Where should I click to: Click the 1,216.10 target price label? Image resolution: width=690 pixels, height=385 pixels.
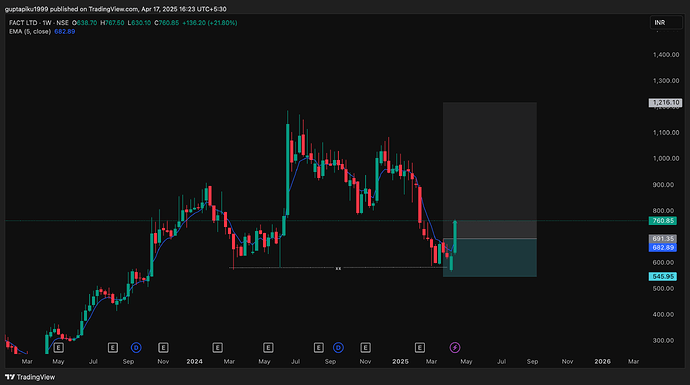click(665, 103)
